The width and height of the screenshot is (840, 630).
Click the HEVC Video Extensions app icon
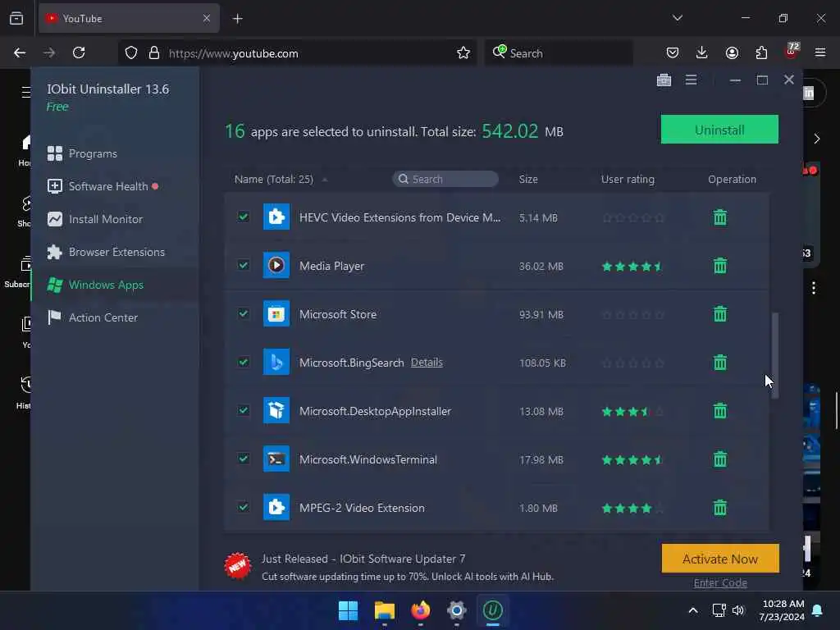coord(276,217)
